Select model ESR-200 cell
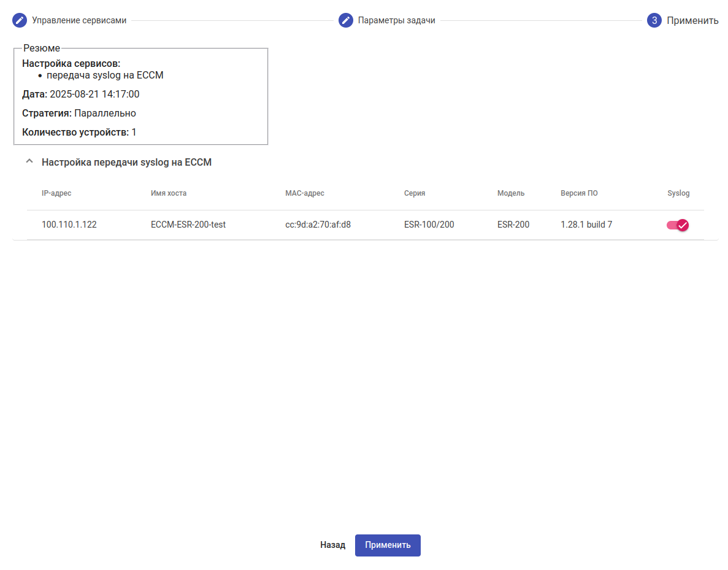This screenshot has width=728, height=570. pos(513,225)
